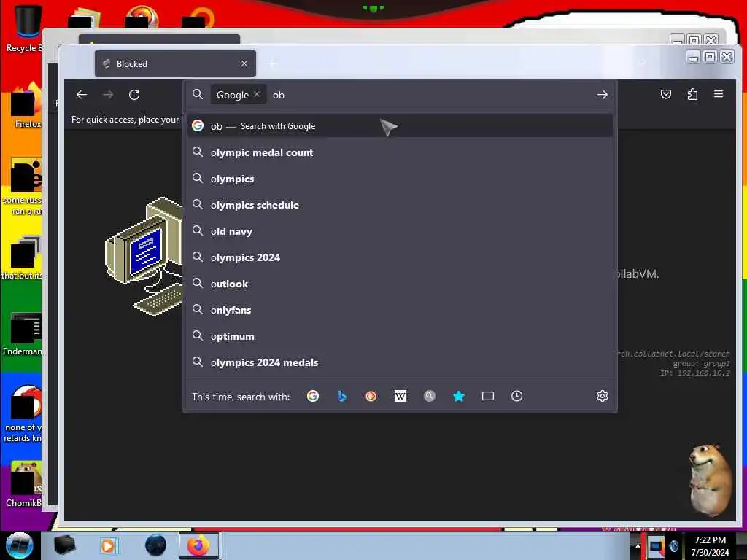Select suggestion 'old navy'
747x560 pixels.
[400, 231]
